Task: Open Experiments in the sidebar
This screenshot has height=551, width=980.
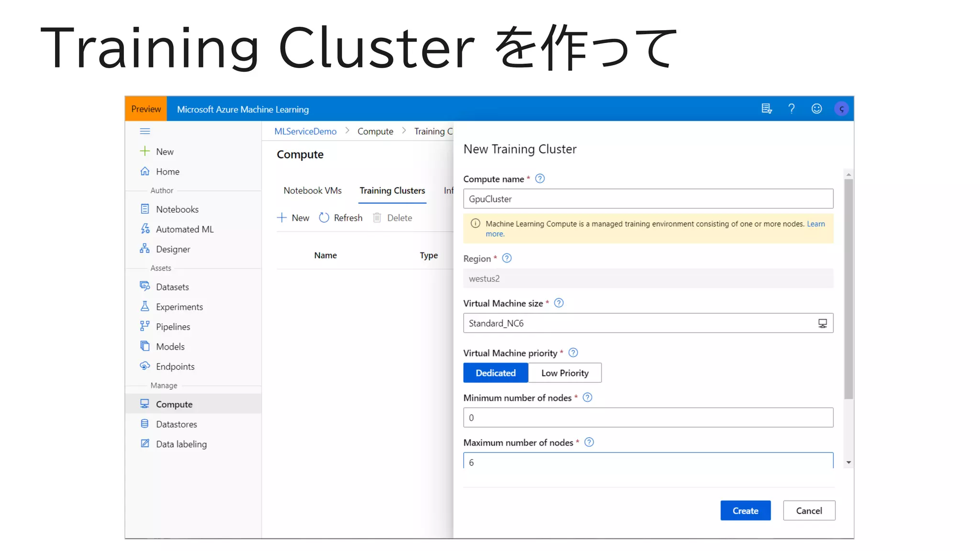Action: click(179, 307)
